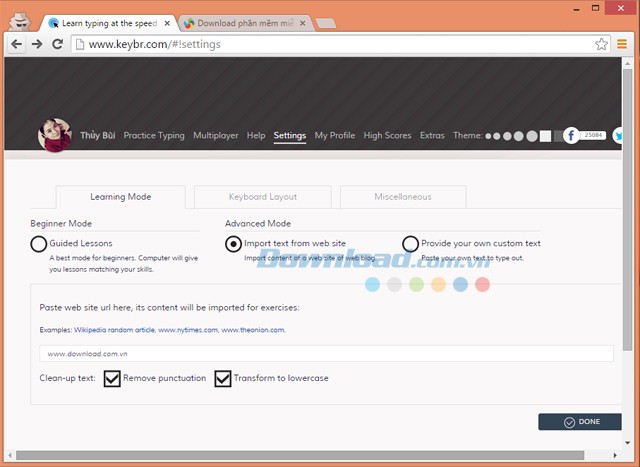640x467 pixels.
Task: Click the Twitter bird icon
Action: tap(618, 136)
